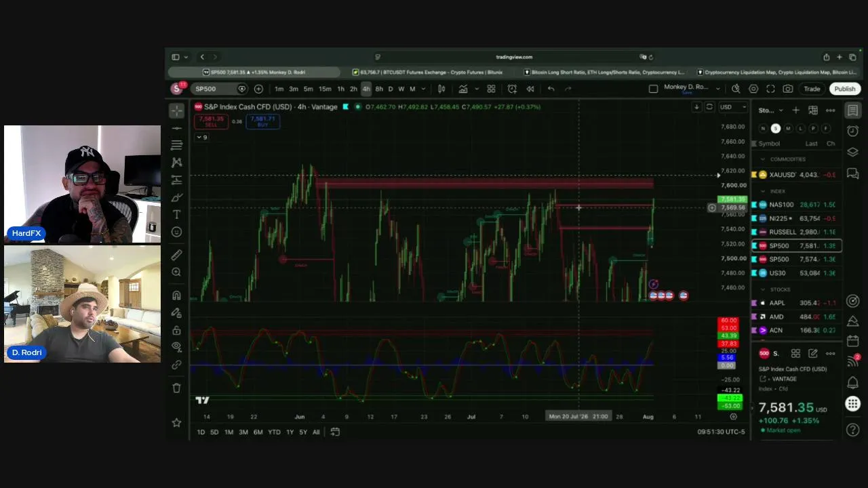The width and height of the screenshot is (868, 488).
Task: Click the blue BUY price button
Action: click(262, 121)
